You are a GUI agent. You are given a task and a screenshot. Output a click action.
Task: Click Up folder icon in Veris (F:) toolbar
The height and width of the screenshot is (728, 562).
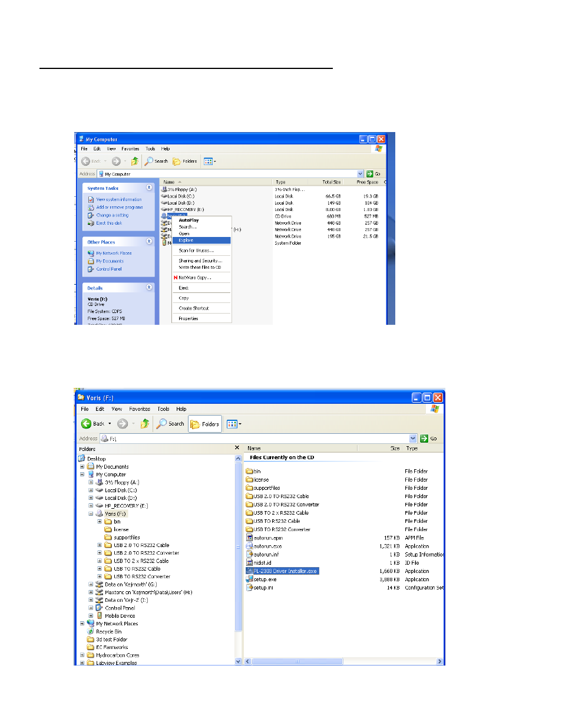(145, 424)
